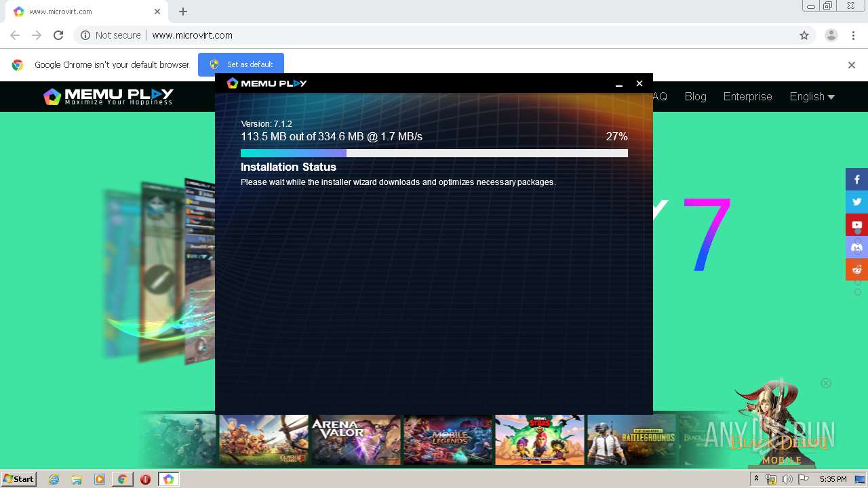Select the last carousel dot indicator
Viewport: 868px width, 488px height.
point(858,292)
